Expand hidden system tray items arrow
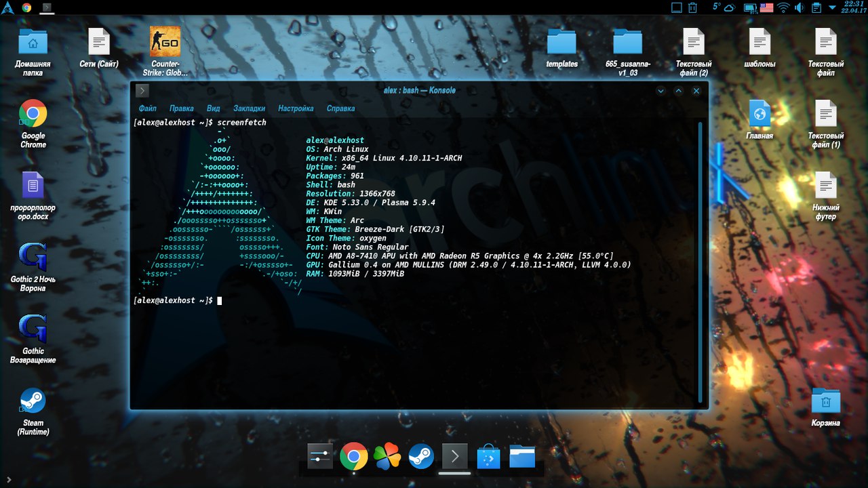 [x=832, y=7]
